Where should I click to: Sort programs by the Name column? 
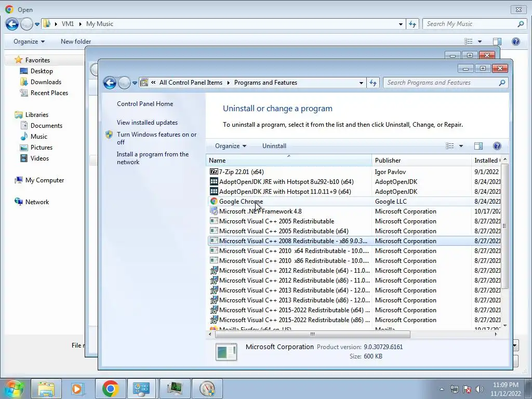289,161
